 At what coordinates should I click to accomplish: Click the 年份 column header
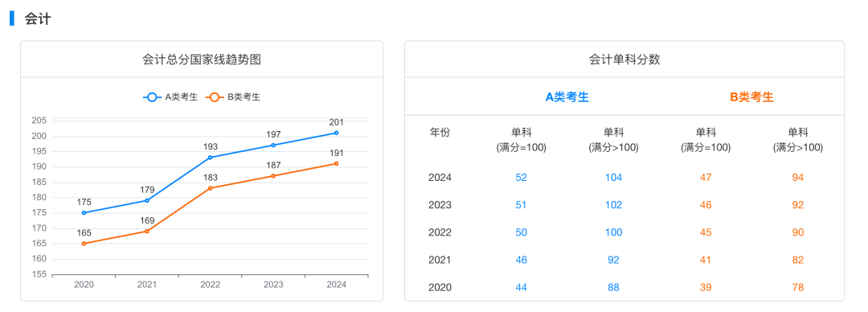click(440, 133)
